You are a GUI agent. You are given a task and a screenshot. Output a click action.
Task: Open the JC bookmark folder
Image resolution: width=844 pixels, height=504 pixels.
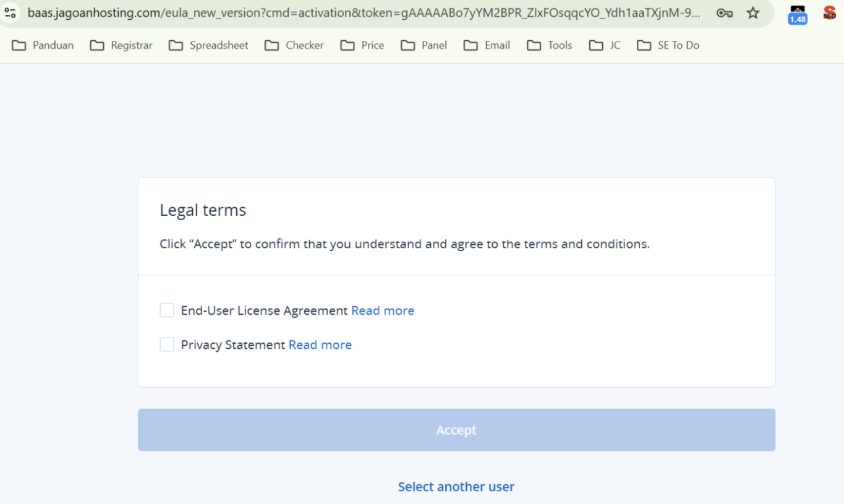605,45
